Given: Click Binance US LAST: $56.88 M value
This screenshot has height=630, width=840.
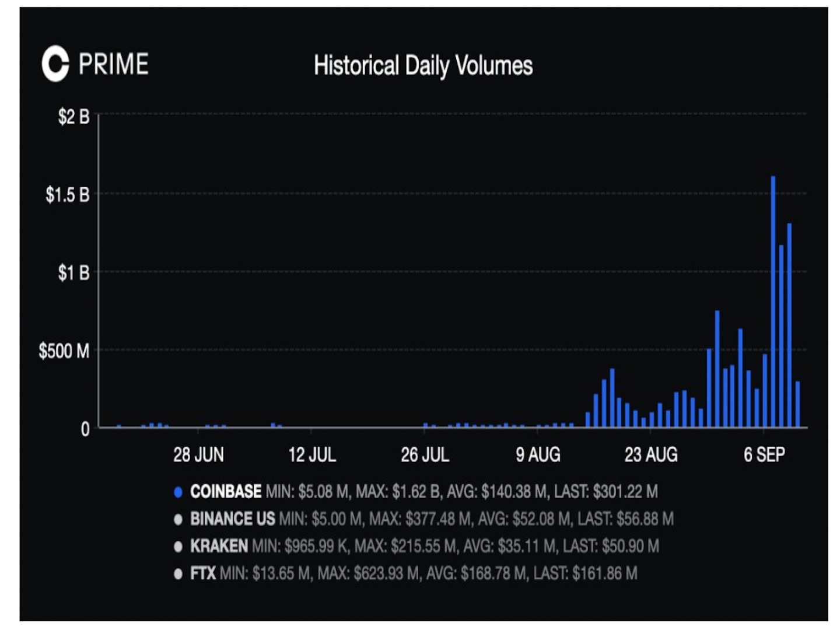Looking at the screenshot, I should (x=625, y=519).
